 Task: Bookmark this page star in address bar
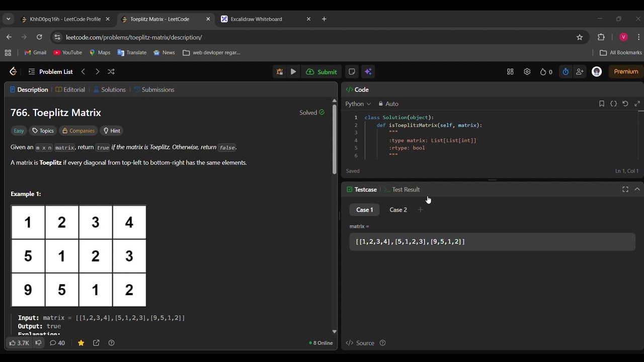pos(580,37)
